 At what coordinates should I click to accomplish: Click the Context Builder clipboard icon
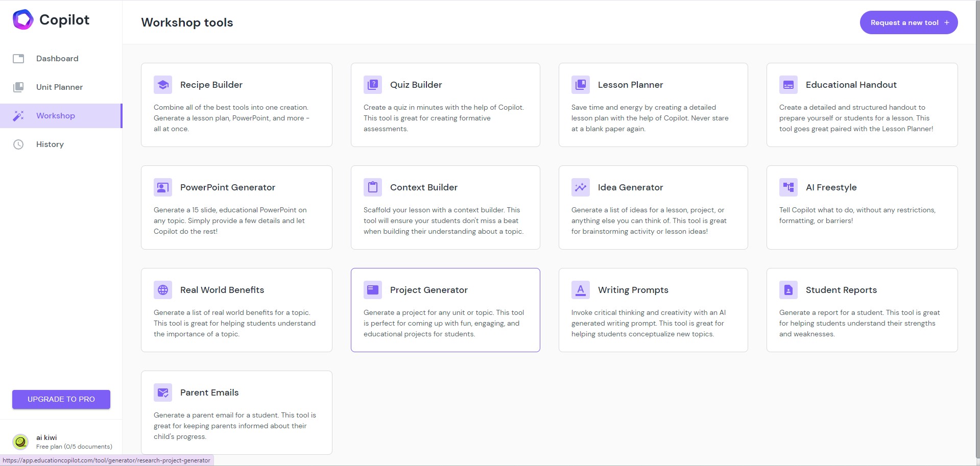(x=373, y=187)
